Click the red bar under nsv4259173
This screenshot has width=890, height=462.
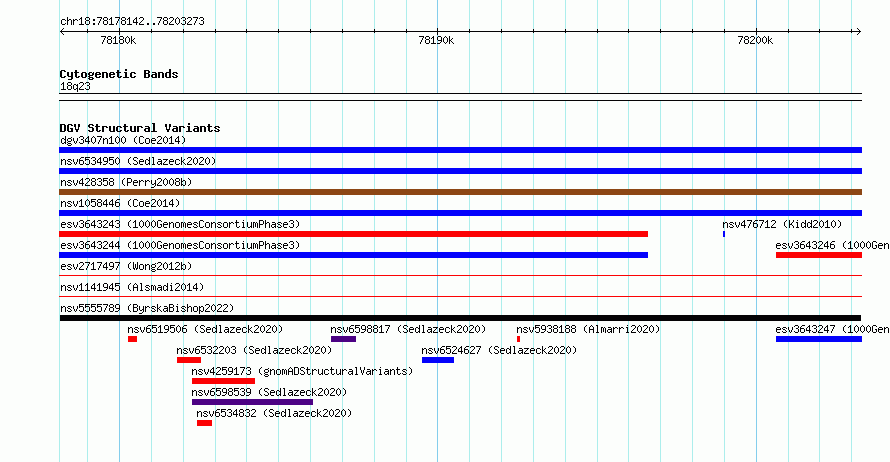tap(223, 381)
